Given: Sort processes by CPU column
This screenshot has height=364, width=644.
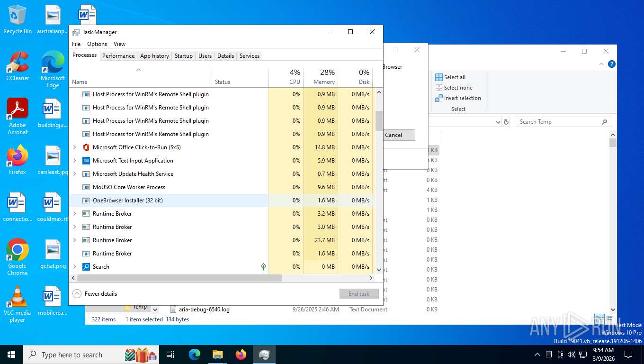Looking at the screenshot, I should pyautogui.click(x=286, y=77).
